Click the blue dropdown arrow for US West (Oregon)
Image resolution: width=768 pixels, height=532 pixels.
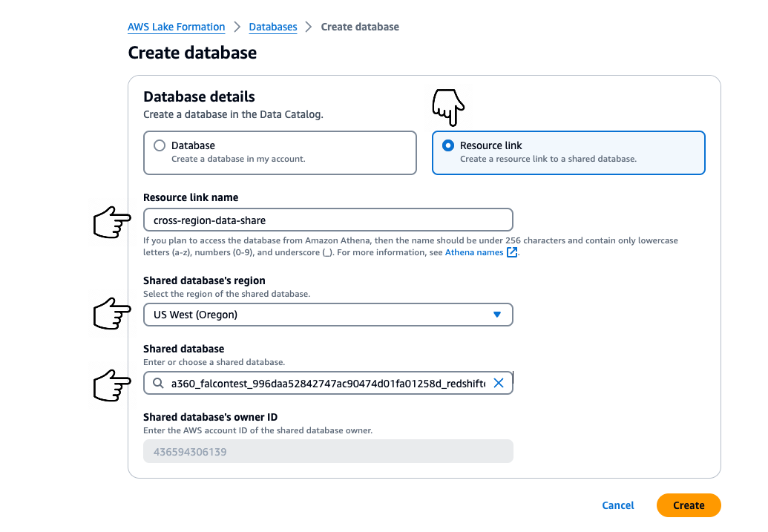(x=497, y=315)
